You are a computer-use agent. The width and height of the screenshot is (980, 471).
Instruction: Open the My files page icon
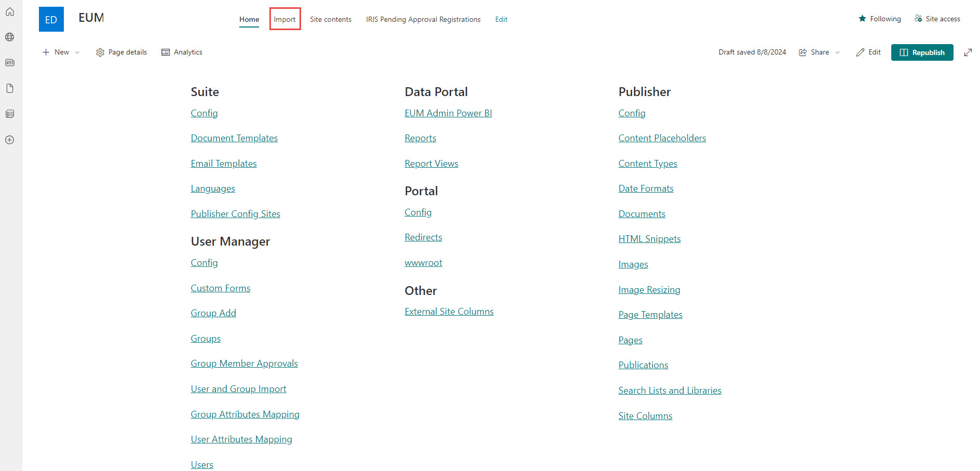pos(10,88)
